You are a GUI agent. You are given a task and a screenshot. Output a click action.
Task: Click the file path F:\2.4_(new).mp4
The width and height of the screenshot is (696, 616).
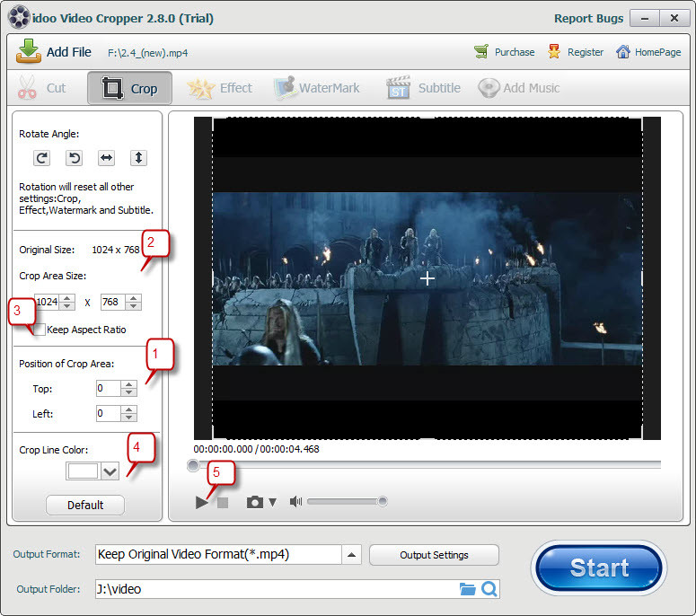pyautogui.click(x=147, y=53)
